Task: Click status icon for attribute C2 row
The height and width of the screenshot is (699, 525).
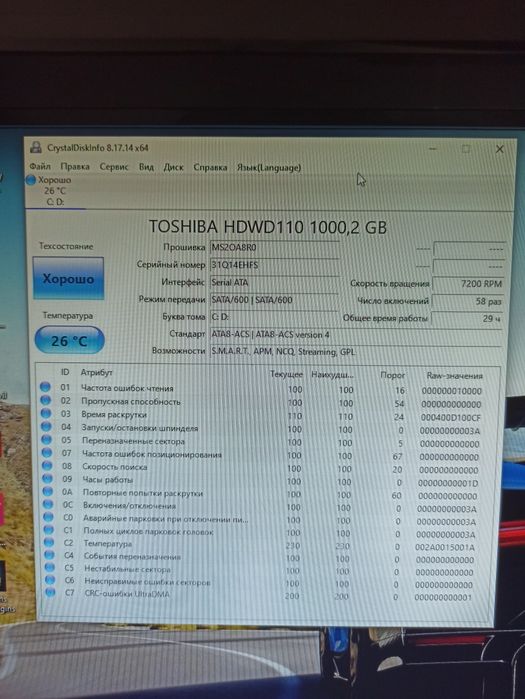Action: click(49, 543)
